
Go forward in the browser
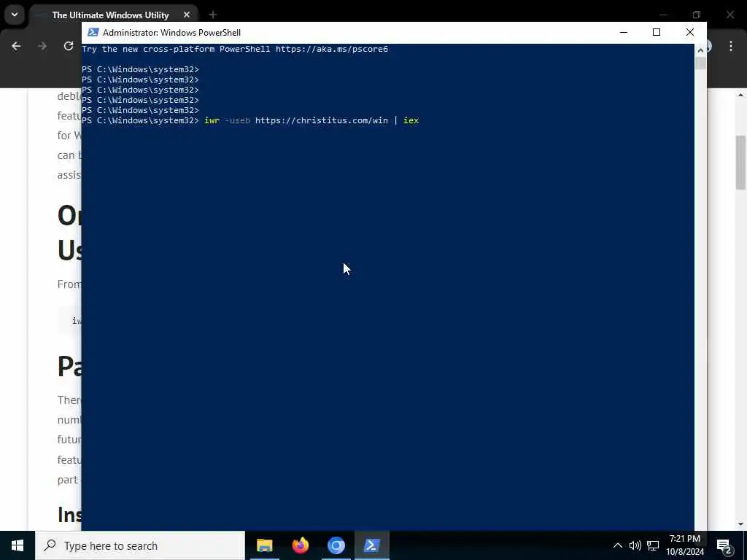click(x=42, y=46)
